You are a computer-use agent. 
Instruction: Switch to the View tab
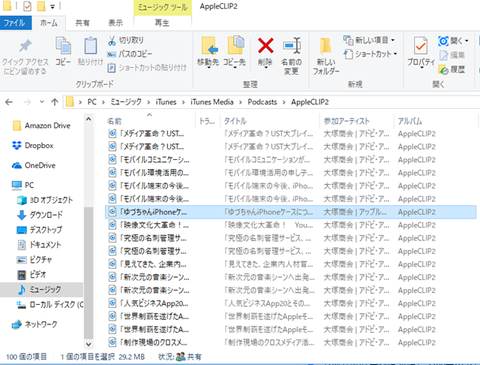(x=115, y=23)
